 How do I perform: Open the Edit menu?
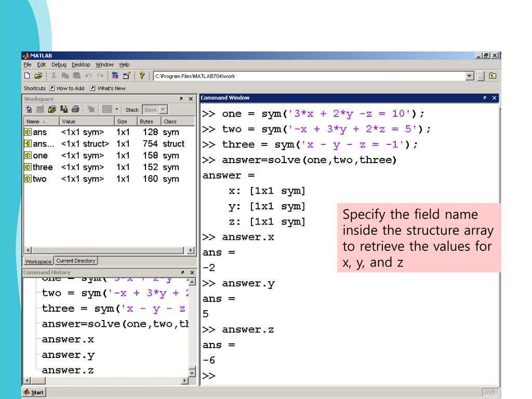click(41, 64)
